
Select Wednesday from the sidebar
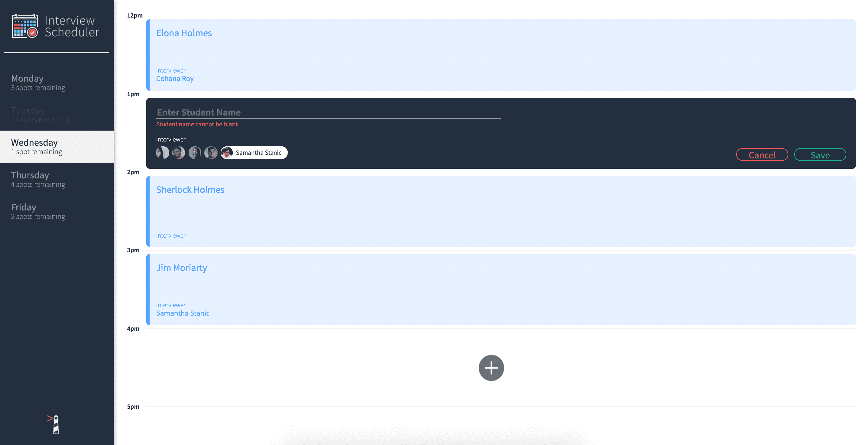pos(57,146)
